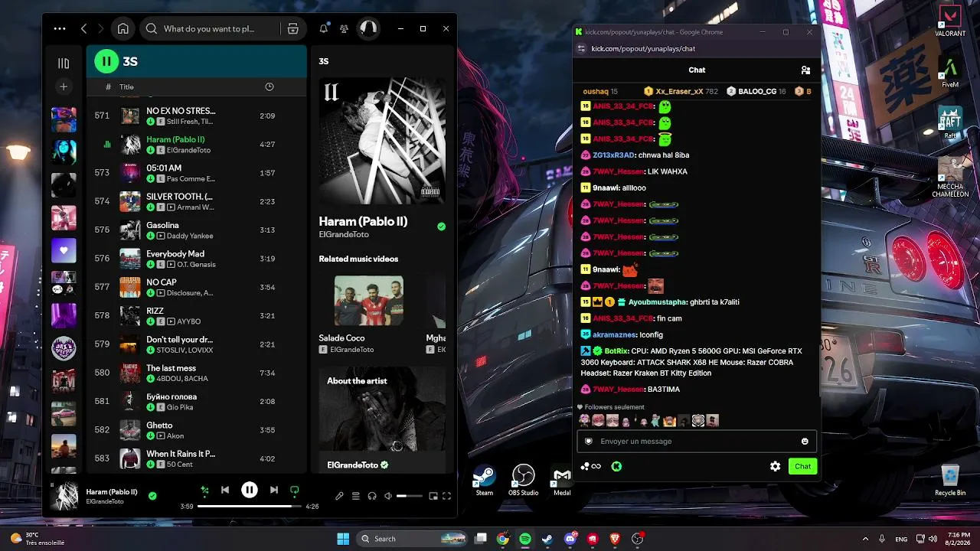The height and width of the screenshot is (551, 980).
Task: Select the track 05:01 AM
Action: tap(164, 168)
